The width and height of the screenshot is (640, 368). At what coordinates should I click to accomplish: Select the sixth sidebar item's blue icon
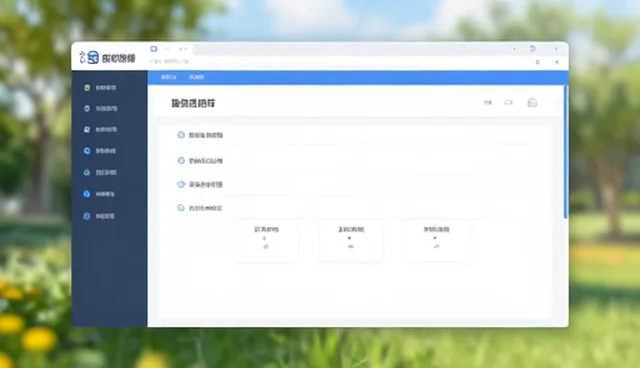[87, 194]
